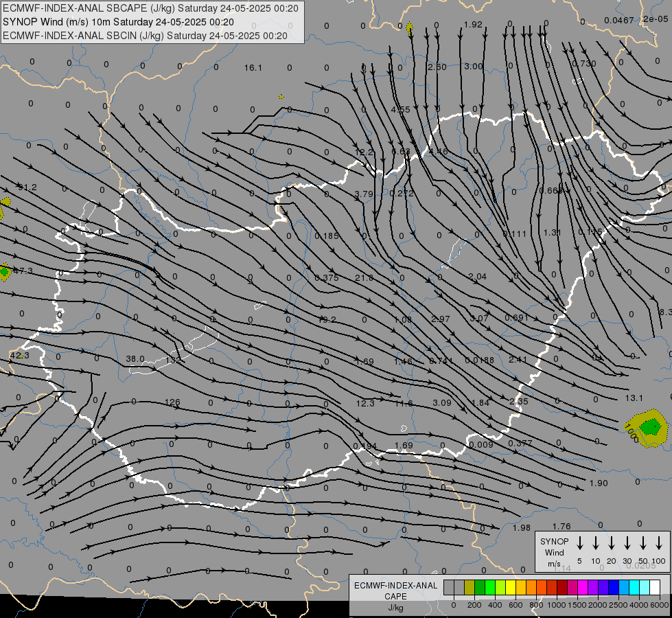Click the grid value '0.375'
672x618 pixels.
327,278
